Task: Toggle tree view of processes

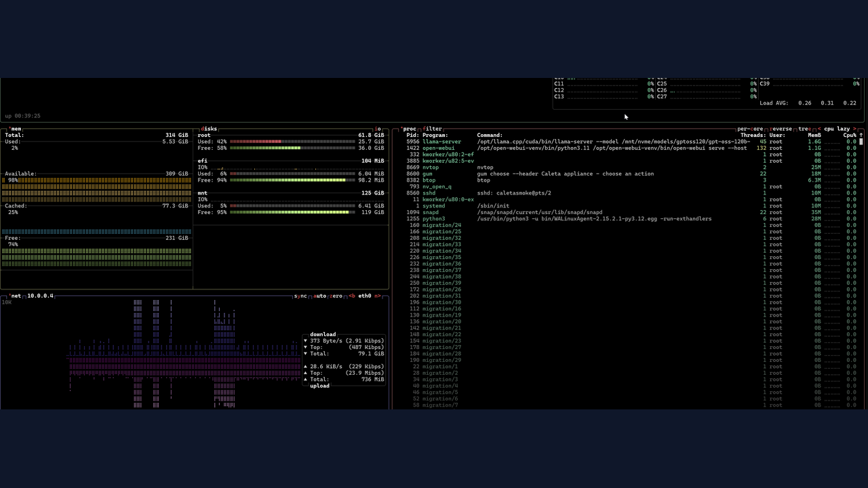Action: coord(804,129)
